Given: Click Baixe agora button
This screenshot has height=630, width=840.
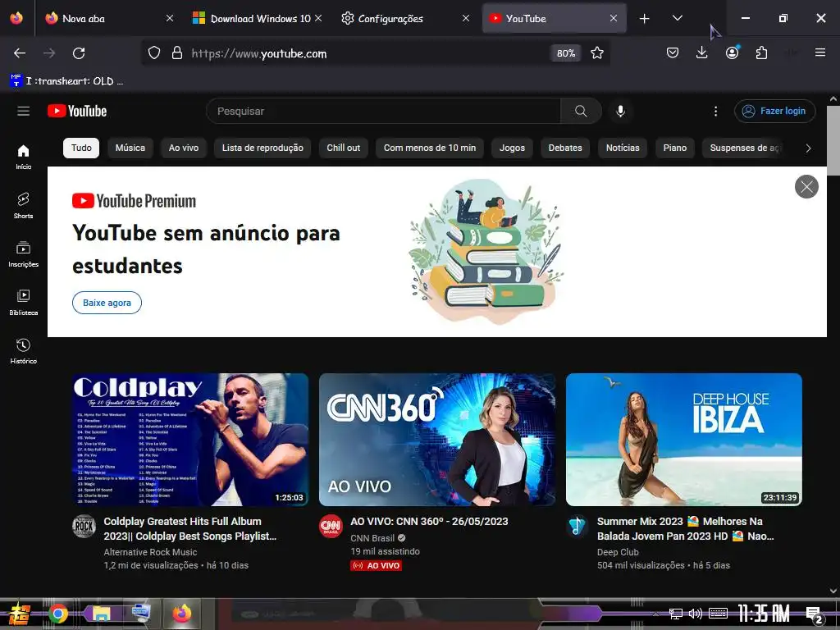Looking at the screenshot, I should [107, 303].
